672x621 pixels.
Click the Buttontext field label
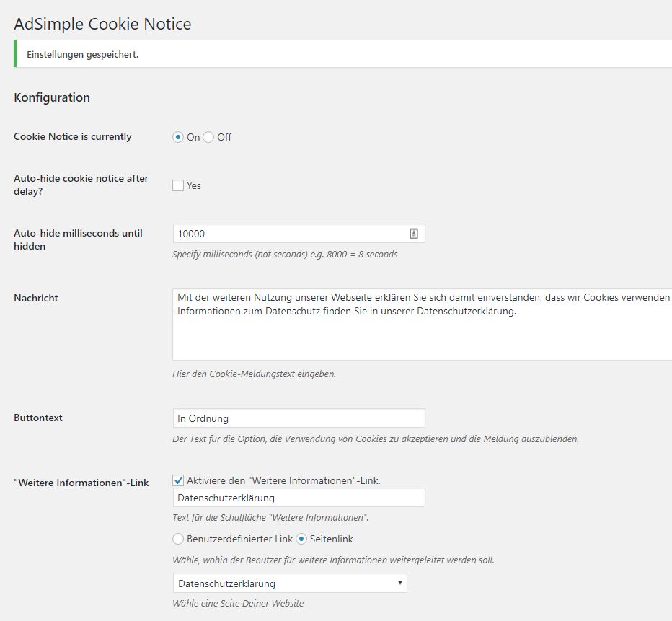click(x=38, y=418)
